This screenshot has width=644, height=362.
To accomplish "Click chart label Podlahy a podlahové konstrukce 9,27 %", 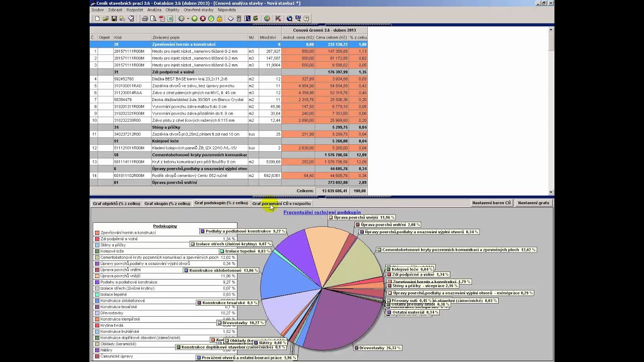I will pos(243,231).
